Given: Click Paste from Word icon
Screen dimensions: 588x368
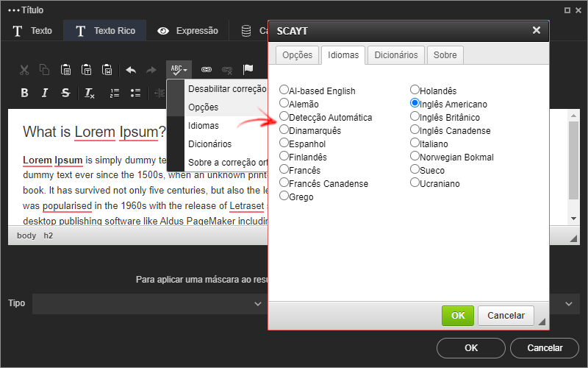Looking at the screenshot, I should [x=107, y=70].
